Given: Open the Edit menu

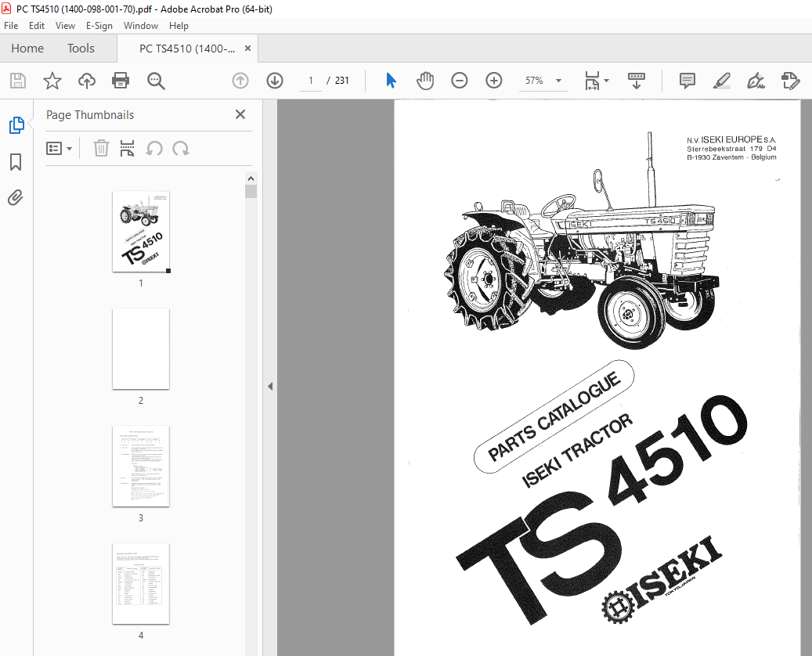Looking at the screenshot, I should click(x=36, y=26).
